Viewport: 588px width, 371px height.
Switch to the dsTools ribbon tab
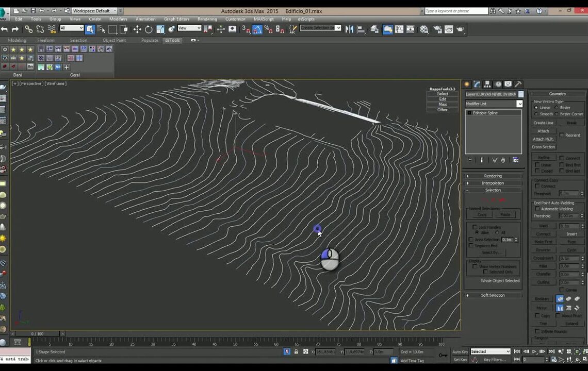point(172,40)
